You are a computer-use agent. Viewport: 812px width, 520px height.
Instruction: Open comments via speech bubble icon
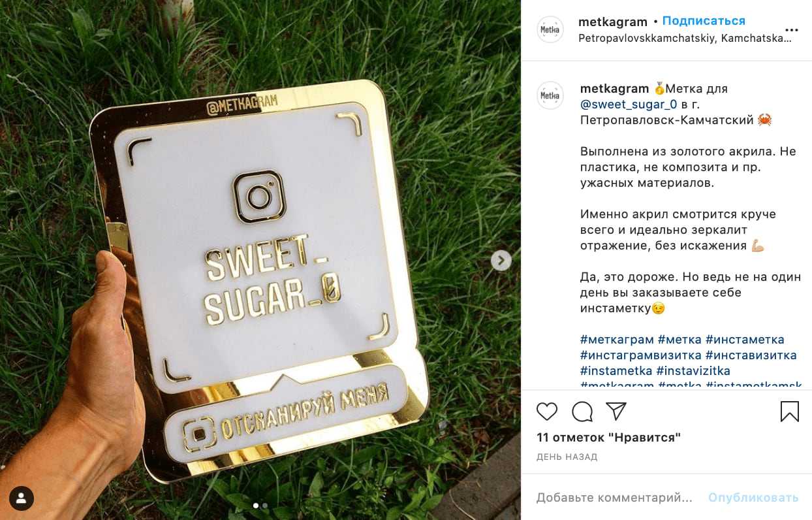(582, 411)
